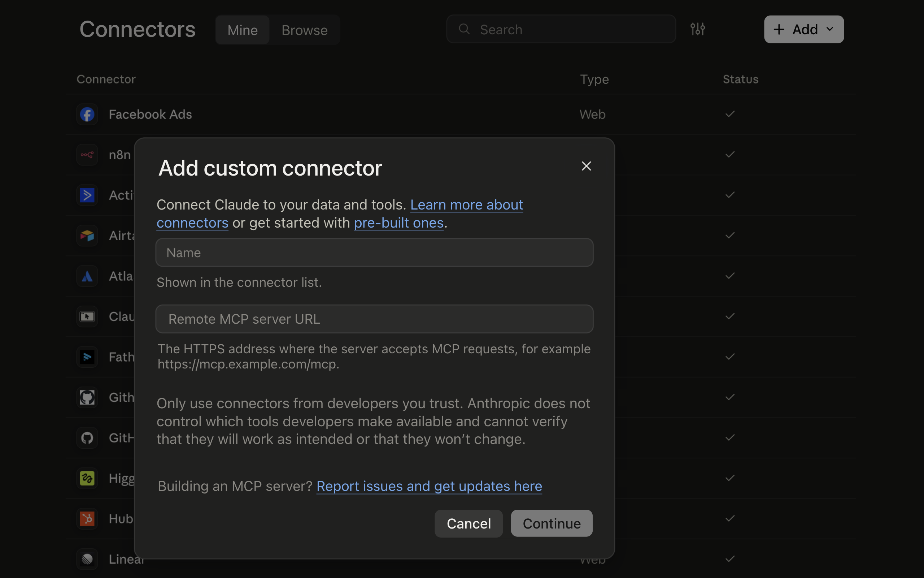Click the Airtable cube icon
This screenshot has height=578, width=924.
click(x=87, y=236)
